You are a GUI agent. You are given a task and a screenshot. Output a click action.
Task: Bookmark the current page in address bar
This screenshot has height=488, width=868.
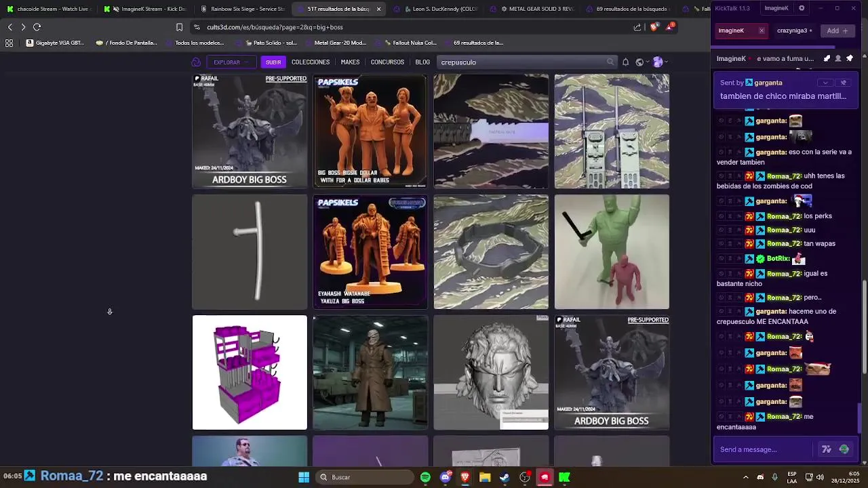coord(179,27)
